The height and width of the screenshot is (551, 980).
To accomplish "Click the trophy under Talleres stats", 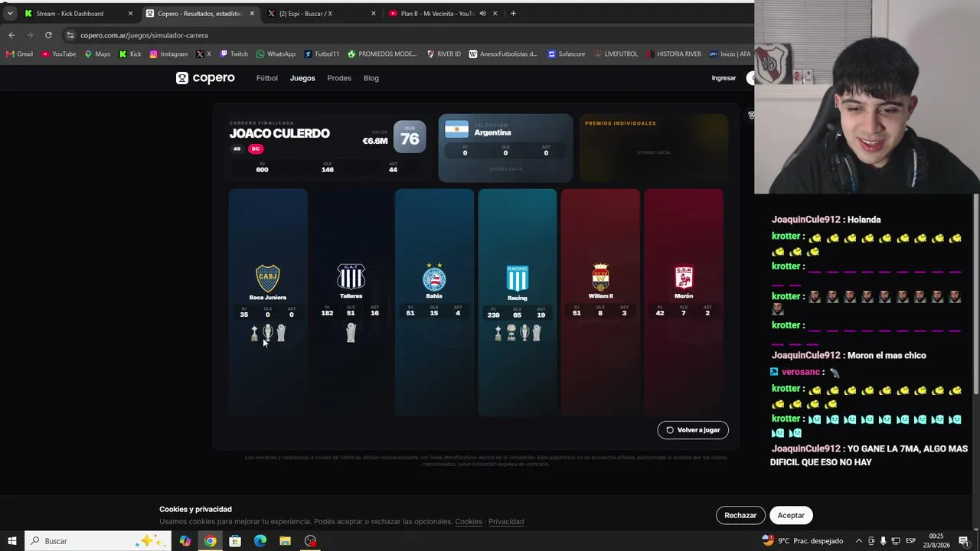I will [351, 332].
